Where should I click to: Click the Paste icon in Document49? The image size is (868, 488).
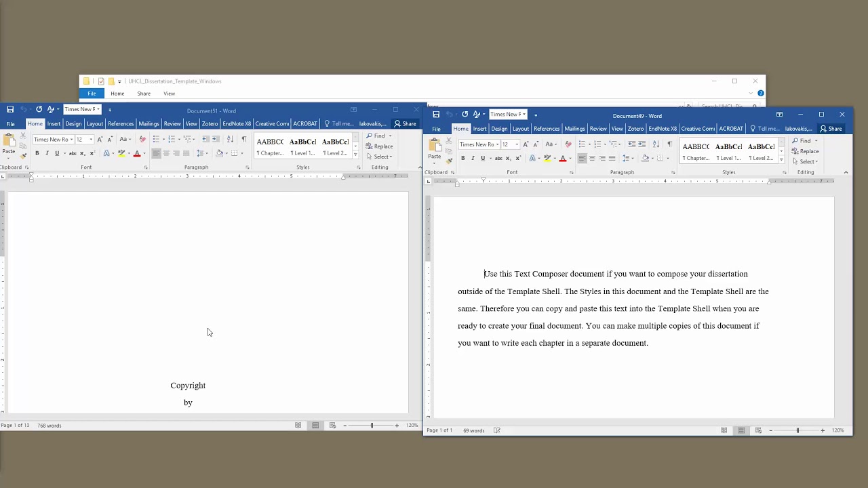tap(435, 144)
